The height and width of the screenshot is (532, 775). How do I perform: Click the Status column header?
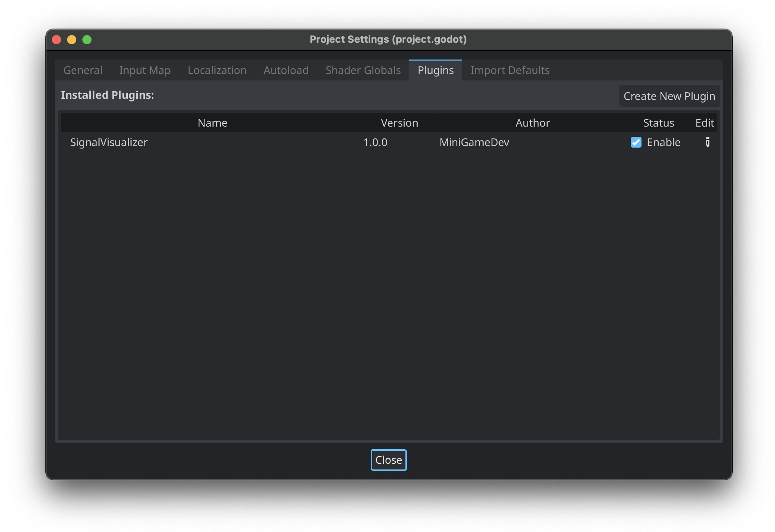point(659,123)
